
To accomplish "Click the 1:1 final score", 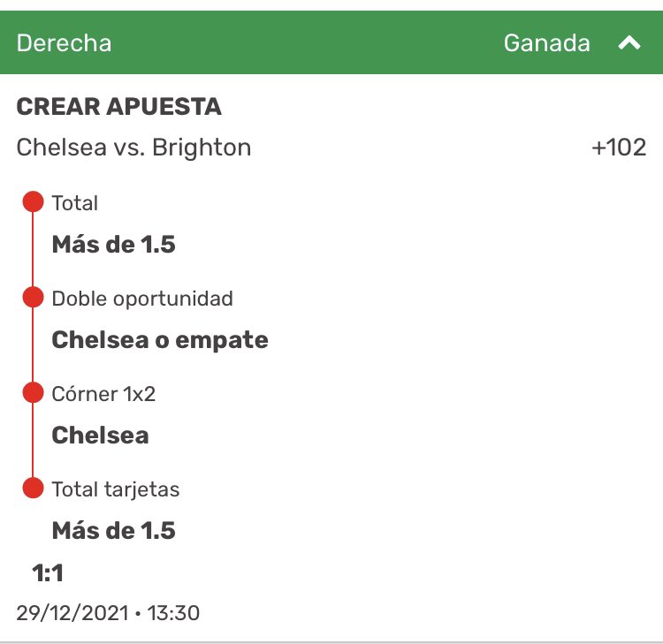I will pos(48,573).
